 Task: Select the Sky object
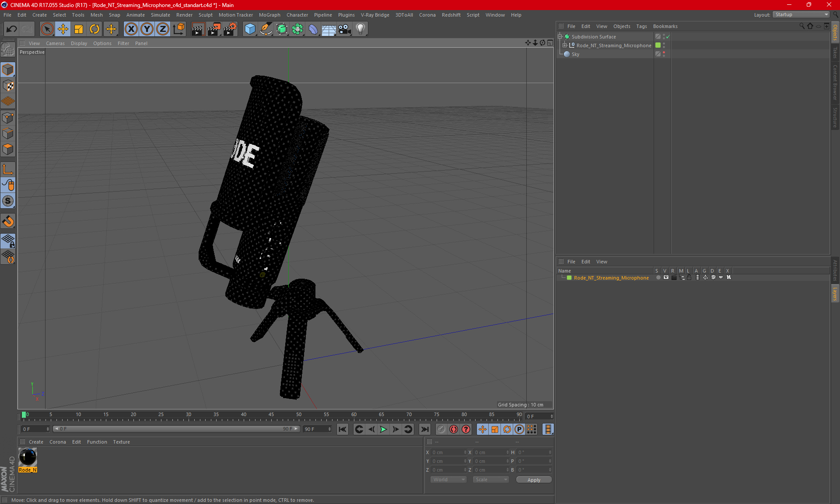[575, 54]
